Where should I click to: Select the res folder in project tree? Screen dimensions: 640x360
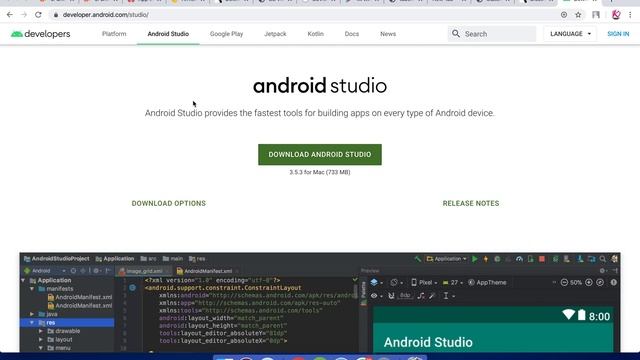[x=67, y=322]
